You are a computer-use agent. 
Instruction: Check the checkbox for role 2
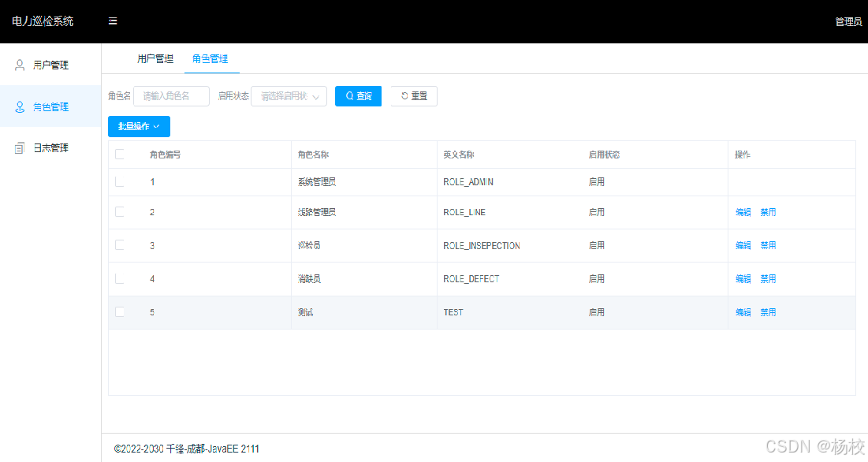tap(120, 212)
